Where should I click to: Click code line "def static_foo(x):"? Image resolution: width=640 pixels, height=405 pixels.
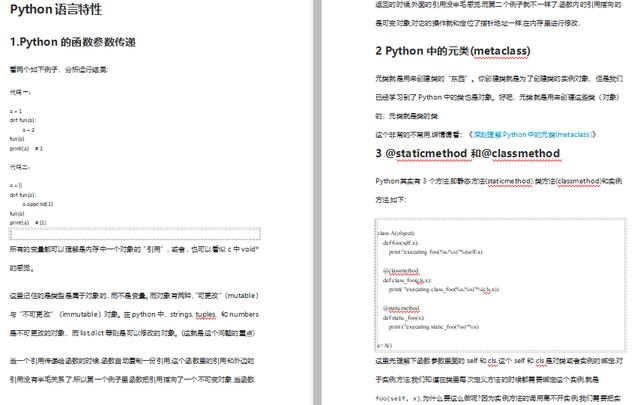404,317
